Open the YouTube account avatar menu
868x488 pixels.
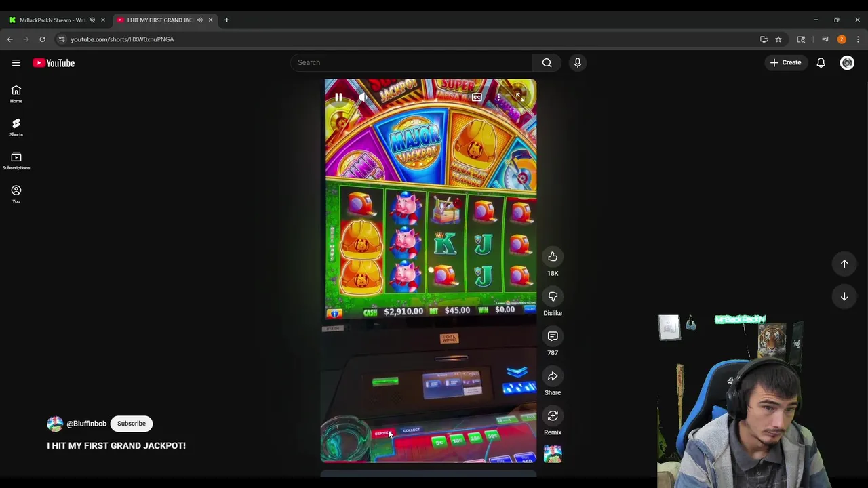coord(847,63)
